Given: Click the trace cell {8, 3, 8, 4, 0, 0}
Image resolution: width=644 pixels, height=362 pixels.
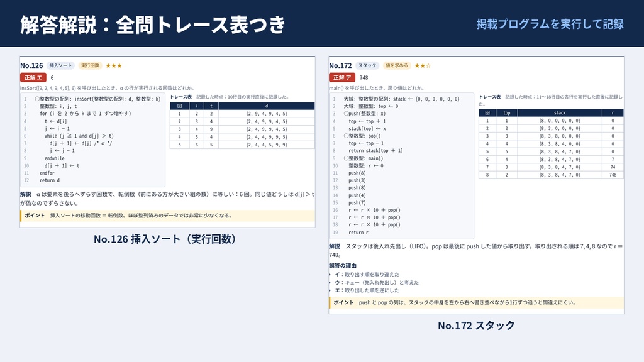Looking at the screenshot, I should click(560, 144).
